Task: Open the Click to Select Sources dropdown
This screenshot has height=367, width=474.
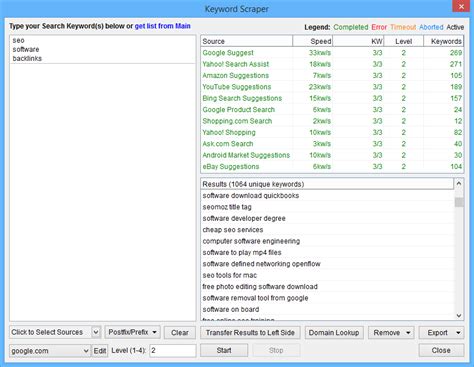Action: coord(55,332)
